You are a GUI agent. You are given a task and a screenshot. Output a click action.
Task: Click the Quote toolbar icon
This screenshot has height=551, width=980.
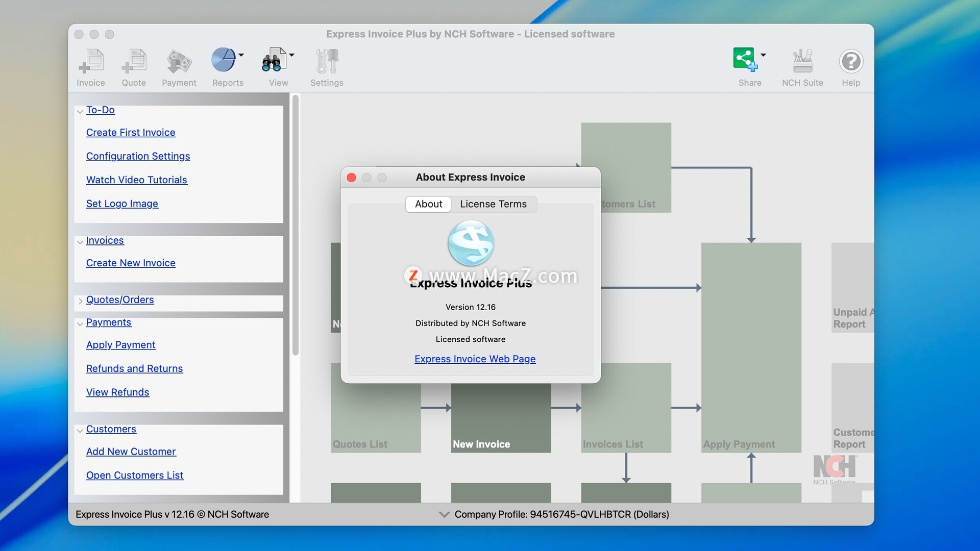point(134,61)
